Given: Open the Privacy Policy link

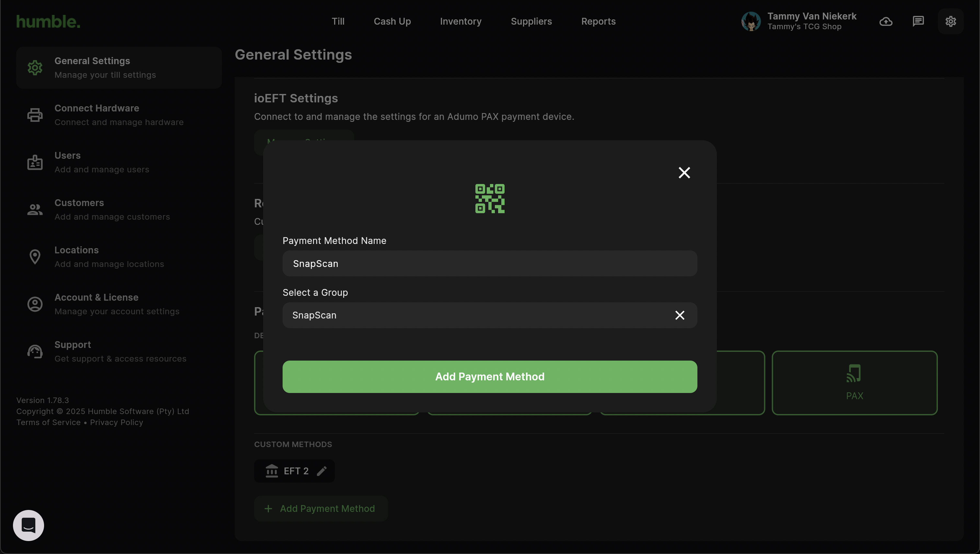Looking at the screenshot, I should click(x=116, y=422).
